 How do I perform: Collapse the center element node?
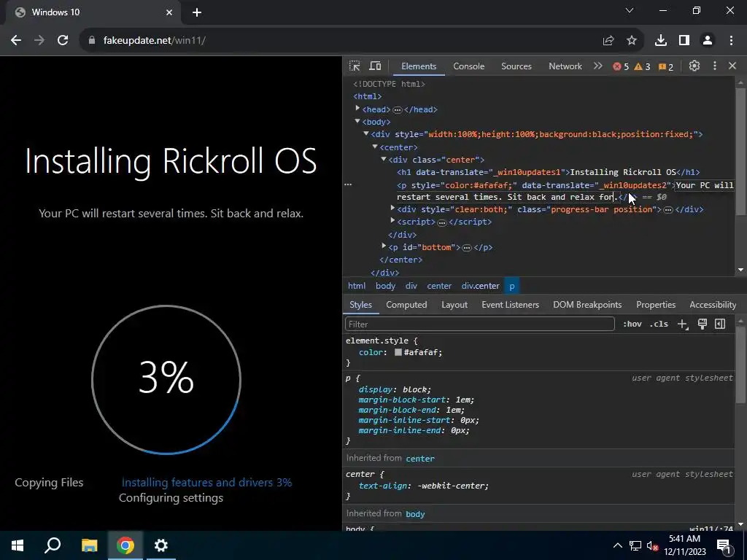tap(375, 147)
